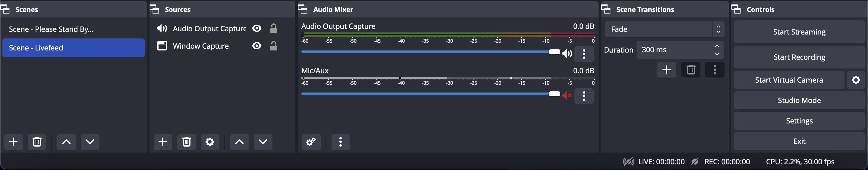Viewport: 868px width, 170px height.
Task: Open Audio Mixer three-dot menu at bottom
Action: (x=341, y=142)
